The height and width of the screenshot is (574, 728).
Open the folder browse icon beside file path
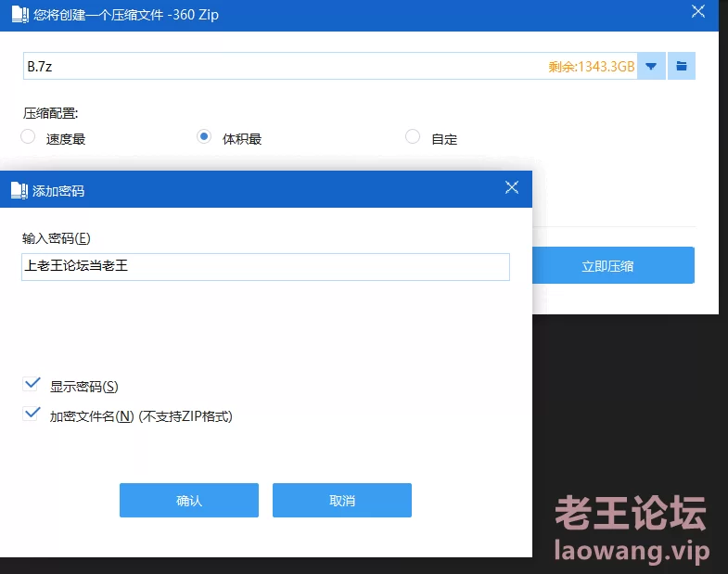tap(682, 66)
